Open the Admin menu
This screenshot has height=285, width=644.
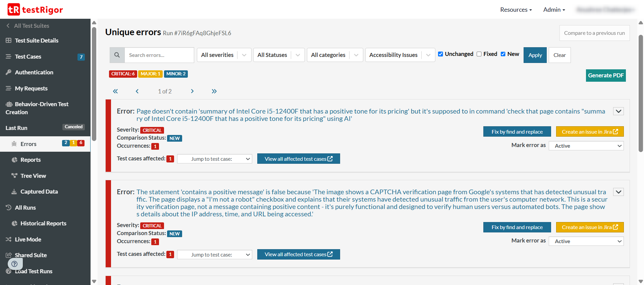[554, 10]
